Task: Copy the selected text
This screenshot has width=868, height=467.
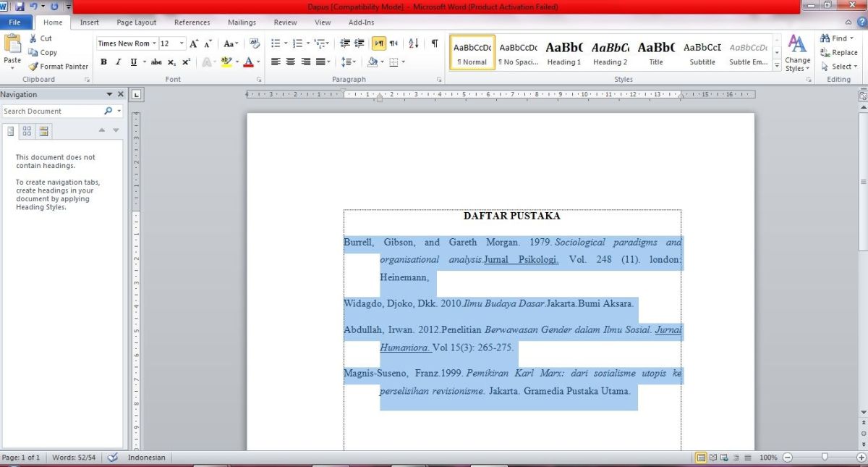Action: pos(43,52)
